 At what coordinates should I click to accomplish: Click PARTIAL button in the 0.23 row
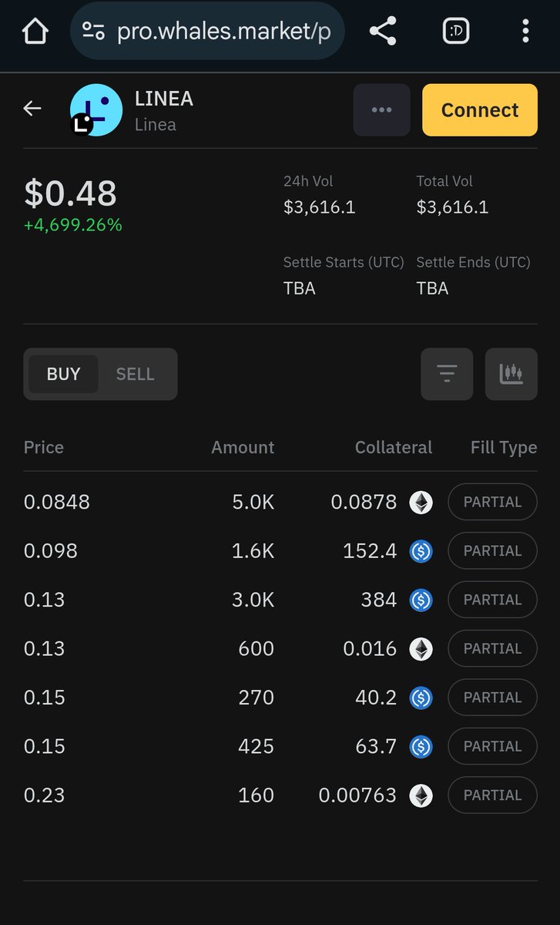[492, 795]
